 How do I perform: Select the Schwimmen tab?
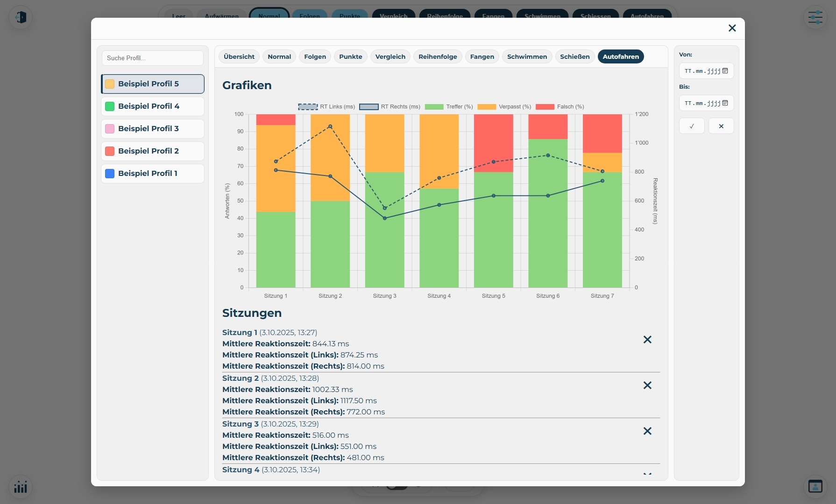point(527,57)
